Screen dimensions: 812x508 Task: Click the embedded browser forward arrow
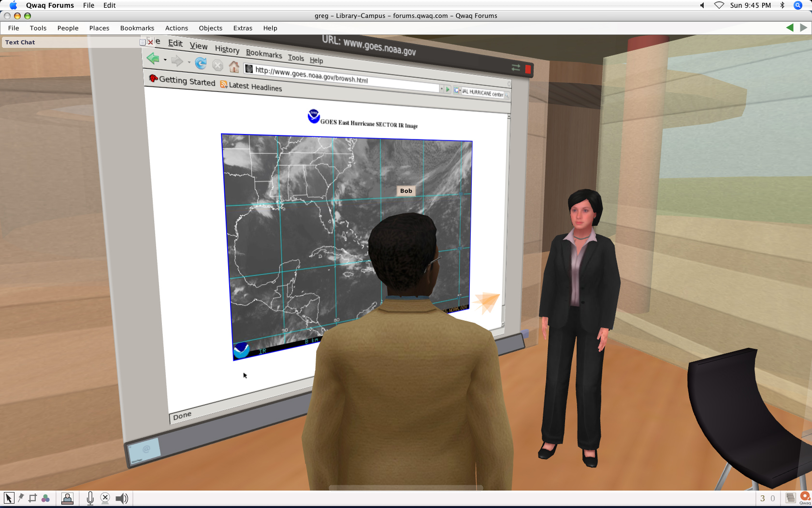click(x=177, y=61)
